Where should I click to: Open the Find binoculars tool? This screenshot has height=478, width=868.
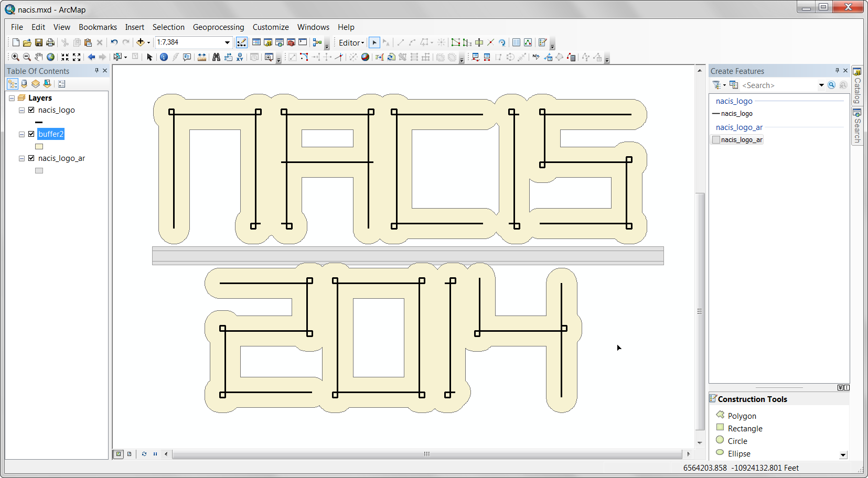point(216,57)
